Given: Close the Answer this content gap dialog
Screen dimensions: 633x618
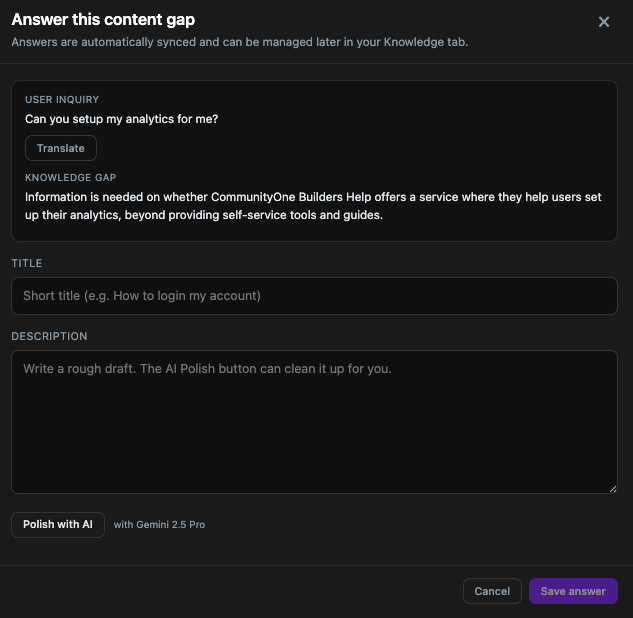Looking at the screenshot, I should pos(604,22).
